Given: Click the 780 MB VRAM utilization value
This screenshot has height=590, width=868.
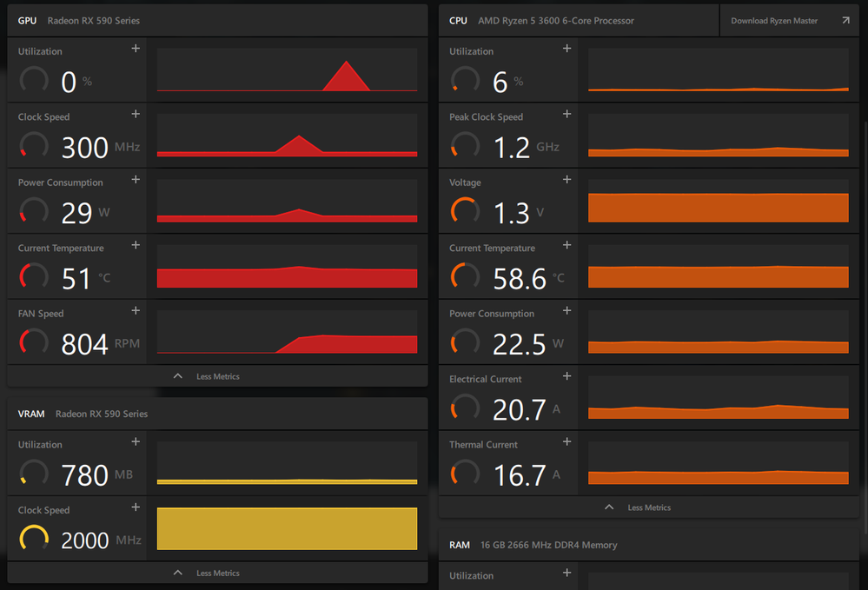Looking at the screenshot, I should 96,475.
